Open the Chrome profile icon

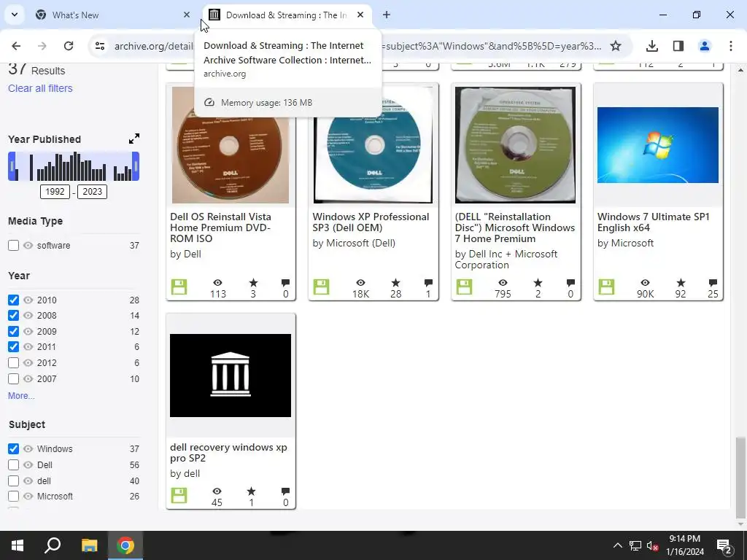tap(705, 46)
